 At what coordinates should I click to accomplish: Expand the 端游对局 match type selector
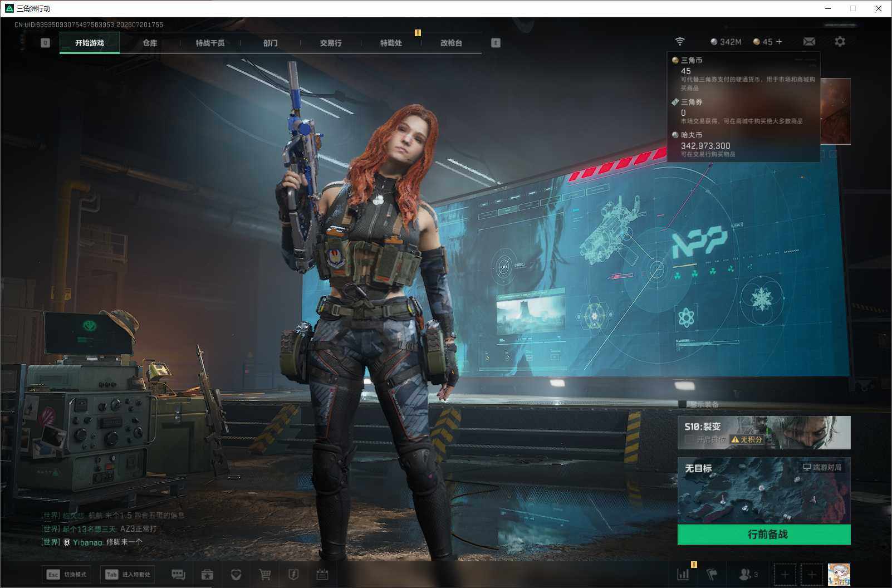(x=822, y=467)
